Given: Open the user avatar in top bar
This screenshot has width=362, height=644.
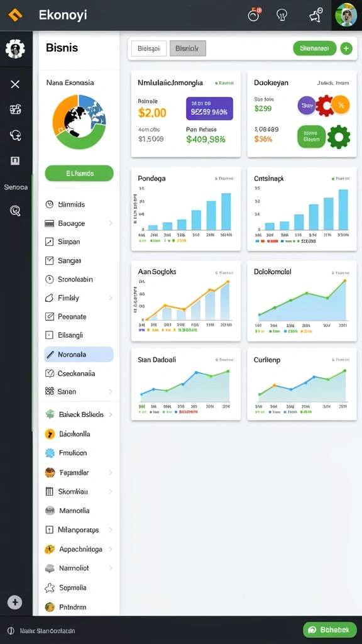Looking at the screenshot, I should [346, 15].
